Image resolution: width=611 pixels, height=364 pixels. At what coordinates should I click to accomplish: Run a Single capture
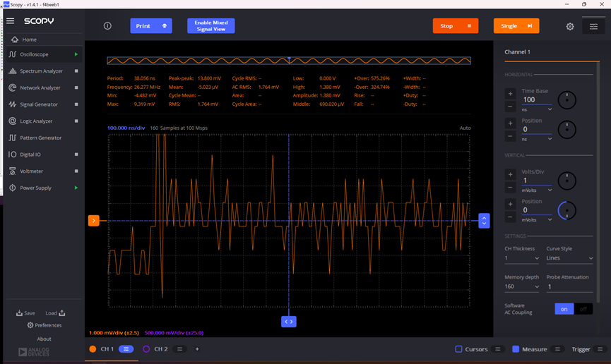click(516, 25)
